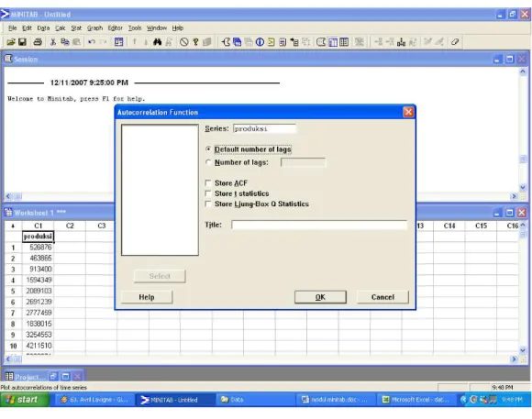This screenshot has width=532, height=419.
Task: Click the Print icon in toolbar
Action: tap(38, 42)
